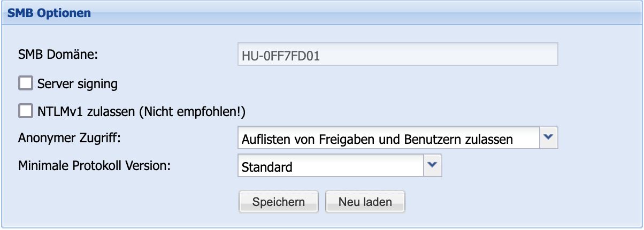This screenshot has height=230, width=644.
Task: Click the 'SMB Domäne:' field label
Action: coord(55,55)
